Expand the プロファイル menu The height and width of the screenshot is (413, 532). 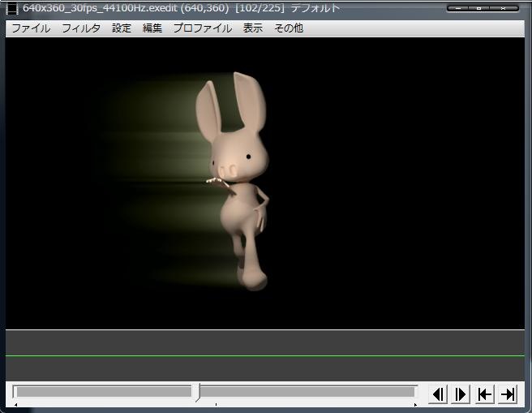202,28
